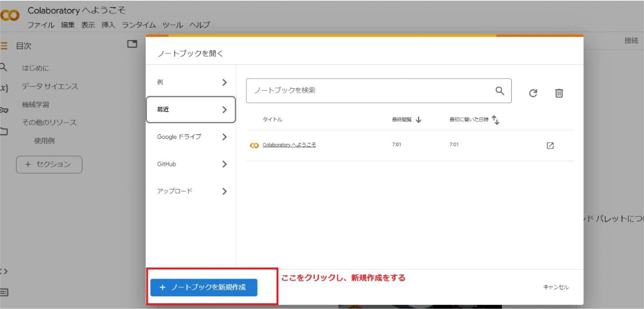Switch to the GitHub tab
Screen dimensions: 644x309
tap(191, 164)
